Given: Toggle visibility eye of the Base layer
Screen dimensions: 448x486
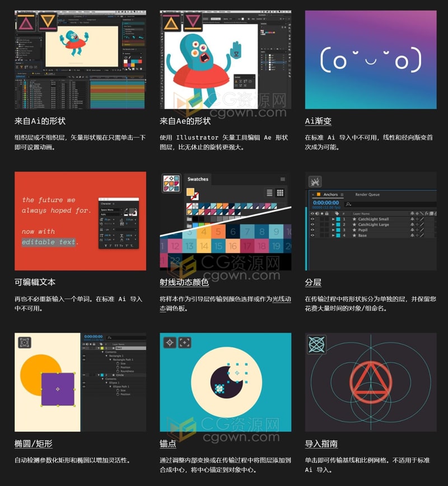Looking at the screenshot, I should (312, 236).
